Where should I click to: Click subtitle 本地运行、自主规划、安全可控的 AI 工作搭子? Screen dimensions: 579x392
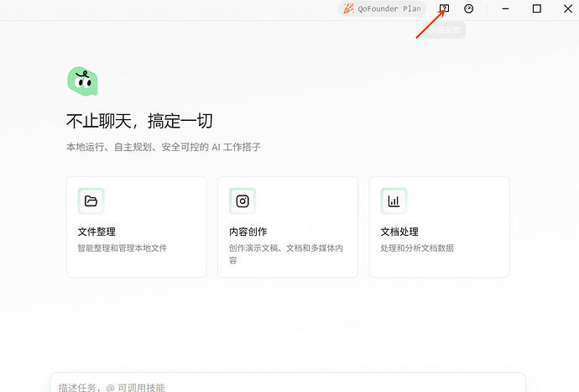coord(164,147)
